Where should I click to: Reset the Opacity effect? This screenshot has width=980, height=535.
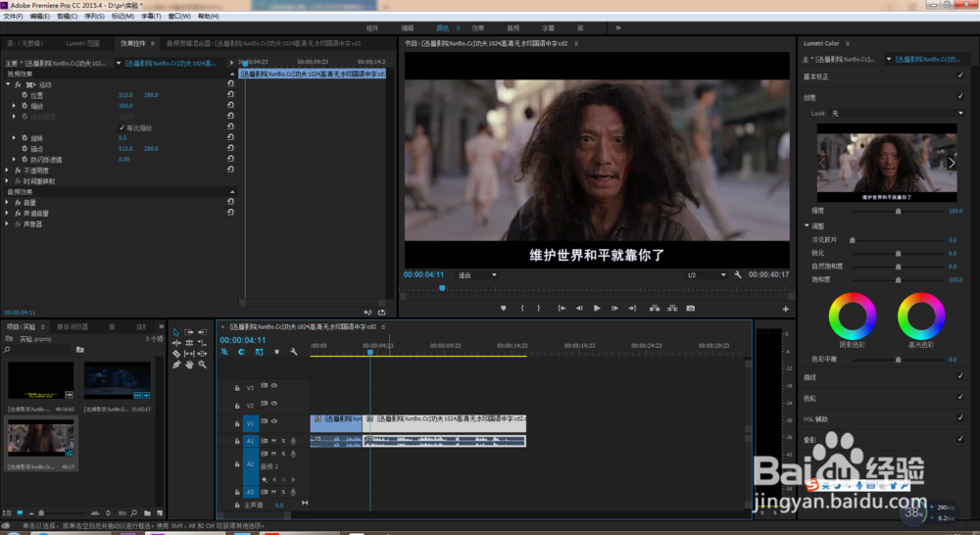tap(230, 170)
